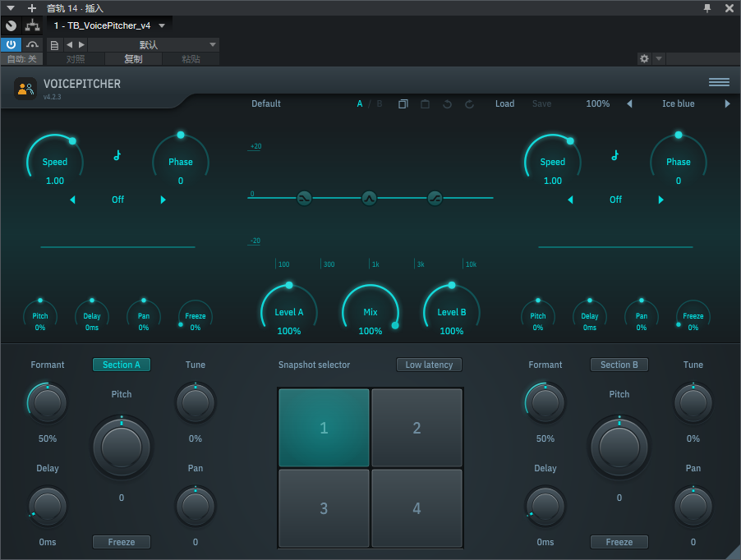This screenshot has height=560, width=741.
Task: Toggle tempo sync note in left section
Action: point(117,155)
